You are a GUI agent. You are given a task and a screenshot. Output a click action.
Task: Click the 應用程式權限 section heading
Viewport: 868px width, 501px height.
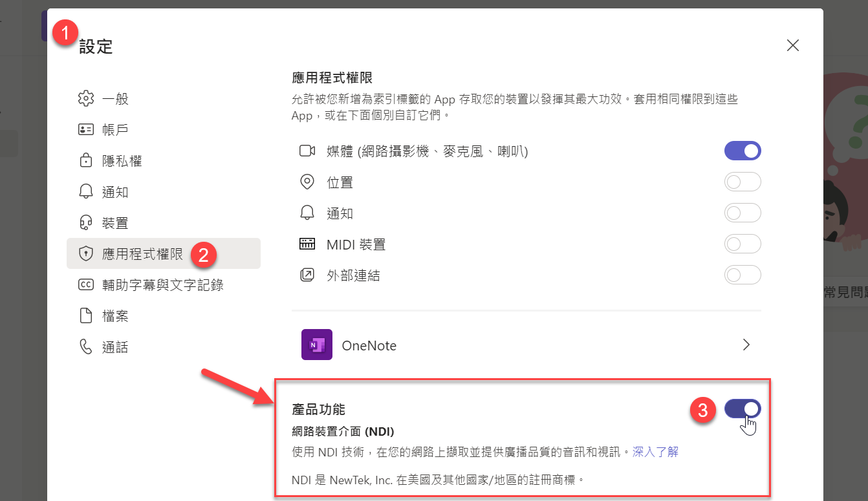[x=332, y=78]
